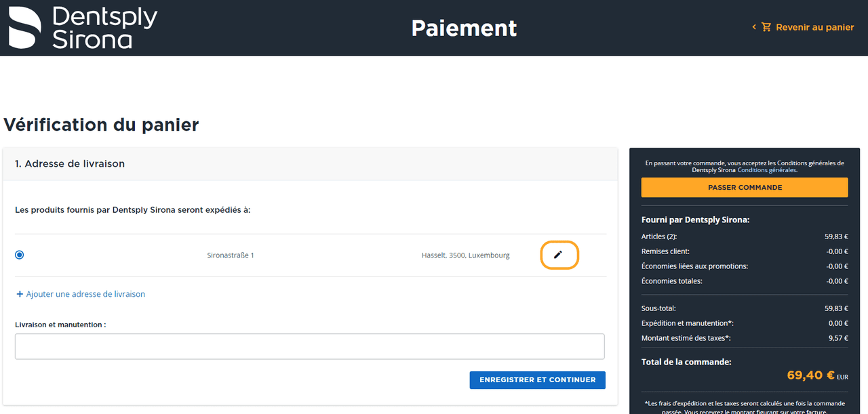Click the Sironastraße 1 street address text
This screenshot has width=868, height=414.
[x=231, y=255]
